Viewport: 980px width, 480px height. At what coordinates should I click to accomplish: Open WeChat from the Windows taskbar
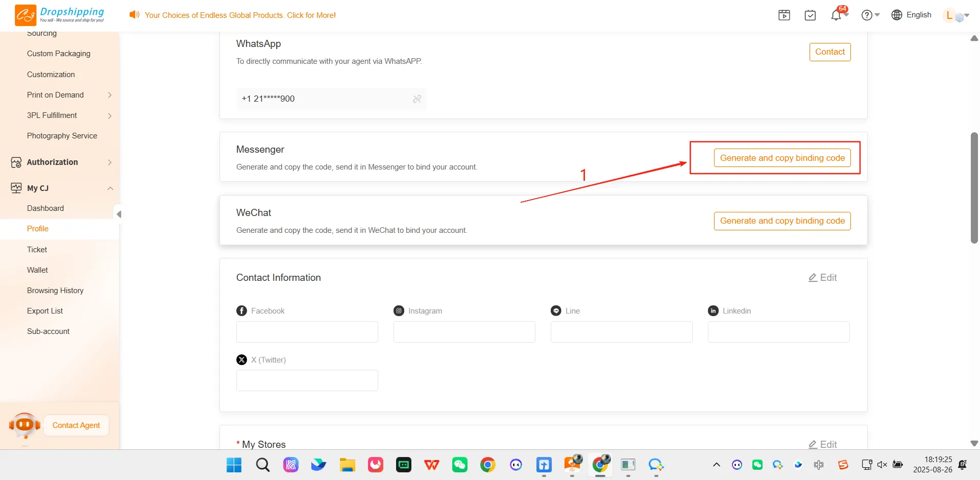[459, 465]
